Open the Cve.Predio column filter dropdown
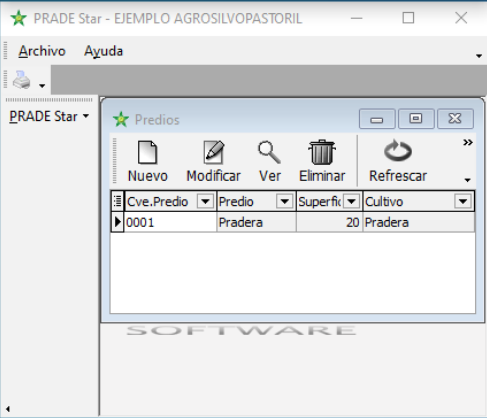 coord(205,201)
